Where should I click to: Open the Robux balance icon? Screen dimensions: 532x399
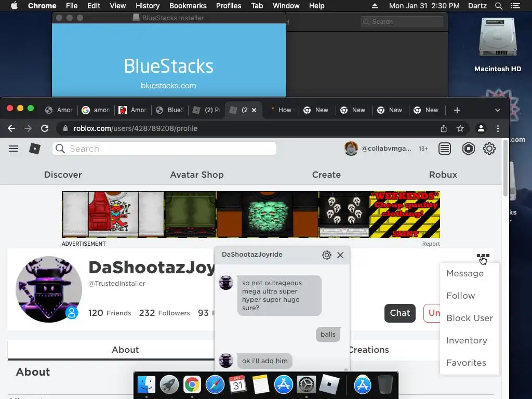(468, 149)
